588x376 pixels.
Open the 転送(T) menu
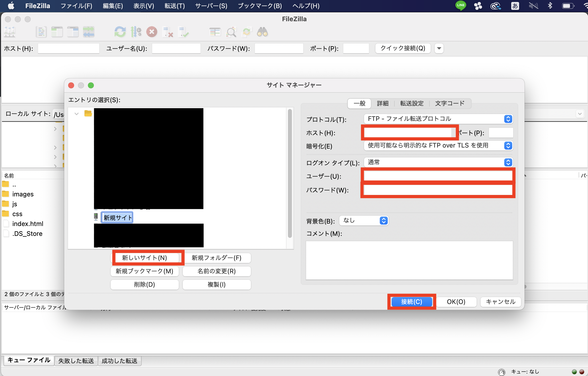[x=175, y=6]
